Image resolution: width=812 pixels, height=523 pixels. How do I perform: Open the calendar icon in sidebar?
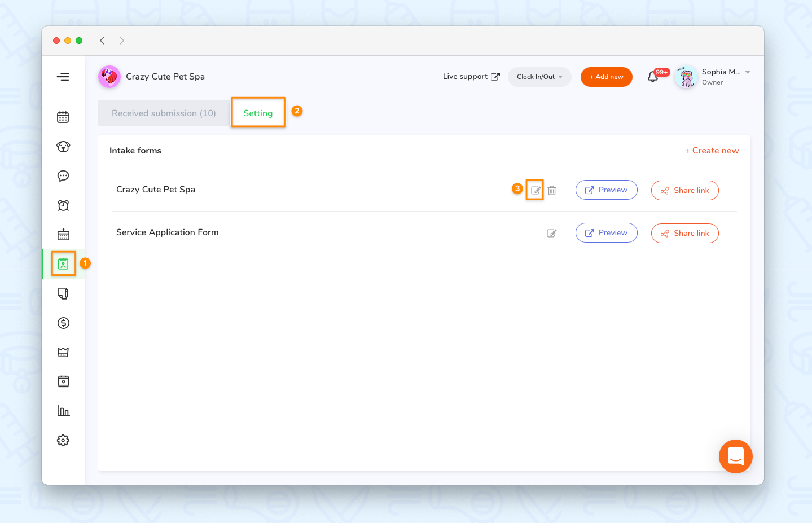pyautogui.click(x=63, y=117)
